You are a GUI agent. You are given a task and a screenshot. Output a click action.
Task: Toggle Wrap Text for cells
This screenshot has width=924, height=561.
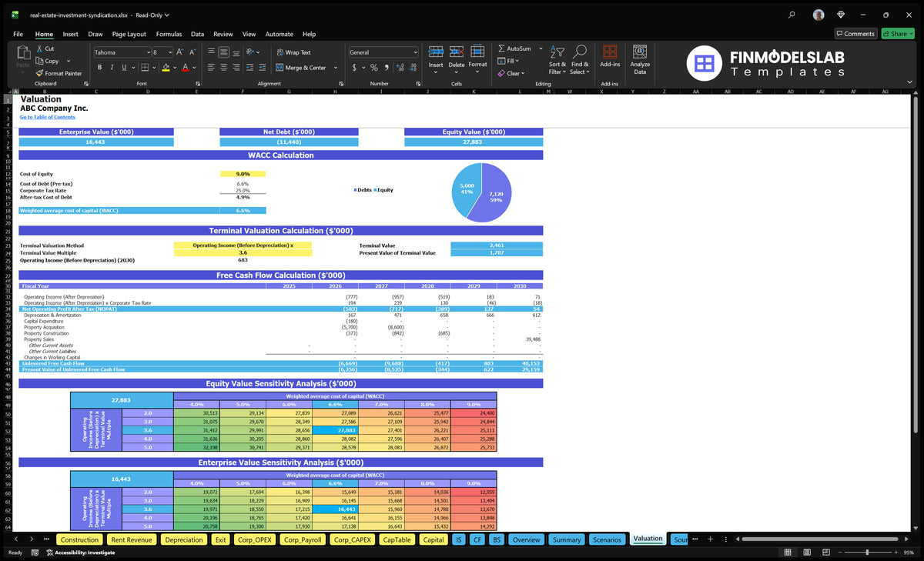(293, 52)
